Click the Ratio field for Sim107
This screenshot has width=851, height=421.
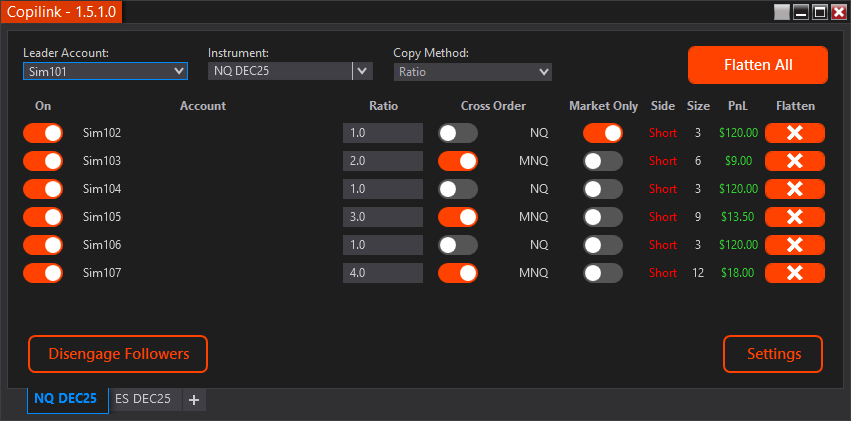tap(383, 273)
